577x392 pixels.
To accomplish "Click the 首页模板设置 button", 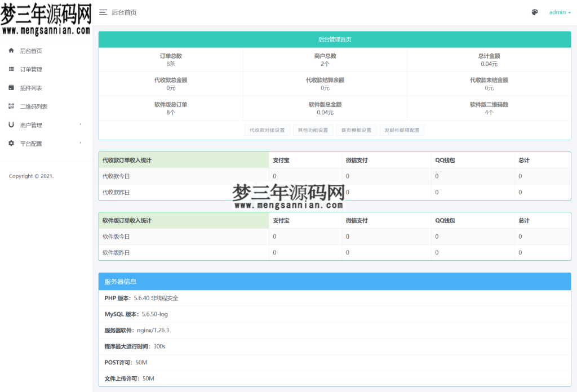I will pos(356,130).
